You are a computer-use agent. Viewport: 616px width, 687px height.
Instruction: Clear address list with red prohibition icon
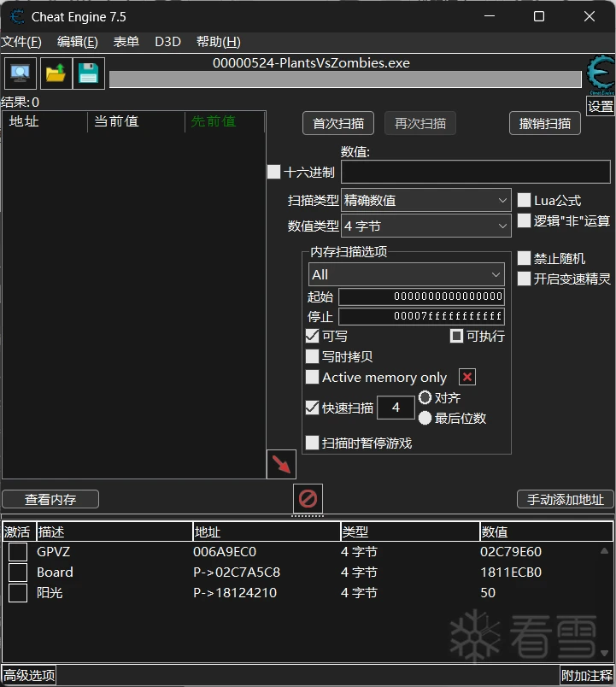[x=308, y=498]
